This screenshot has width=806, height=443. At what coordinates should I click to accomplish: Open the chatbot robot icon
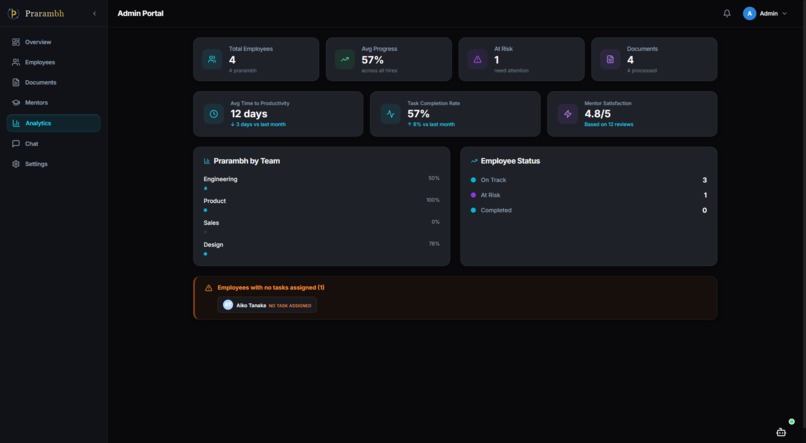pyautogui.click(x=781, y=432)
